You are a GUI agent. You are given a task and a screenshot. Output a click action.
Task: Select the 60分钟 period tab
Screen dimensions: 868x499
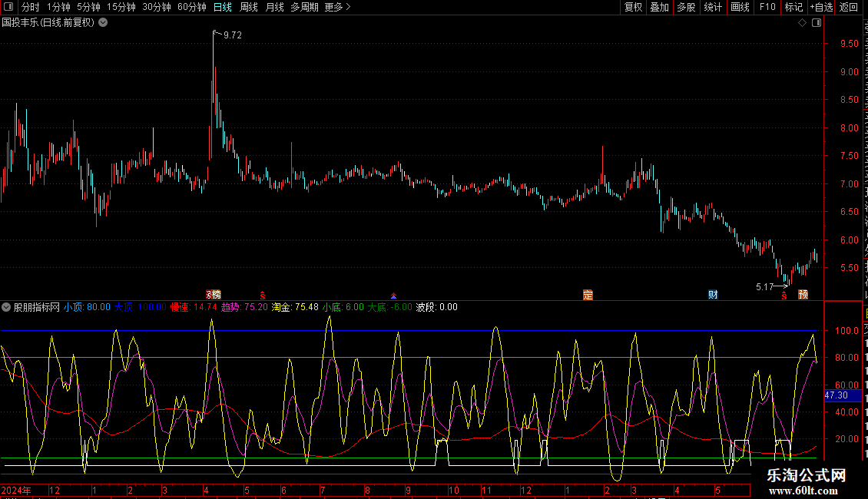(x=191, y=7)
